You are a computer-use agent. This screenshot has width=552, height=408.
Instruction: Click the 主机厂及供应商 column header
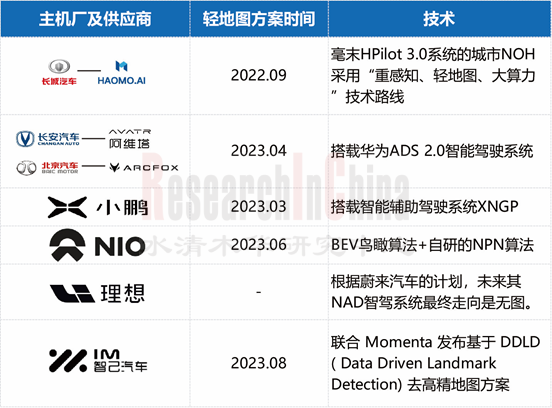click(x=95, y=19)
